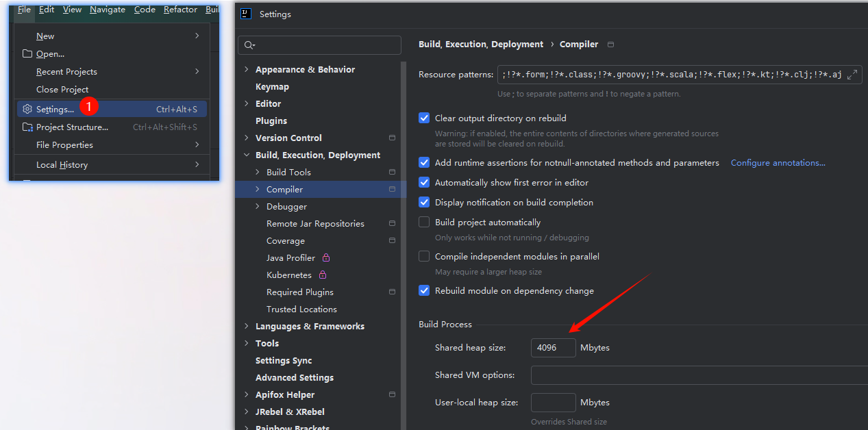Click the lock icon beside Java Profiler
This screenshot has width=868, height=430.
(x=326, y=258)
